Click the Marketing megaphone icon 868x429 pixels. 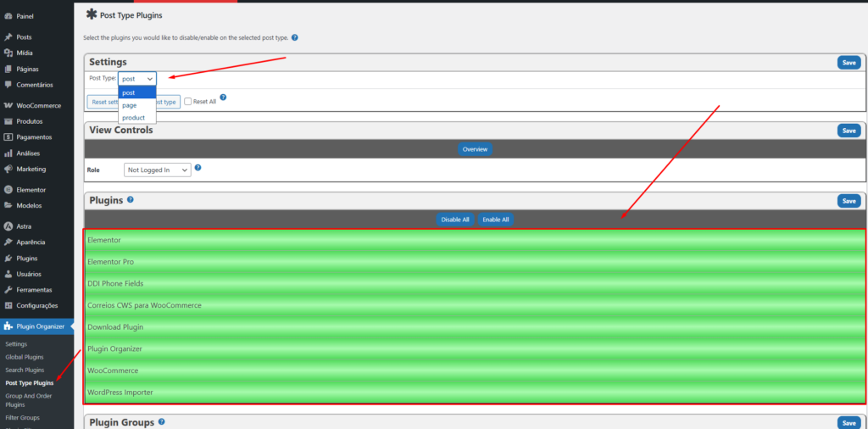pyautogui.click(x=8, y=169)
